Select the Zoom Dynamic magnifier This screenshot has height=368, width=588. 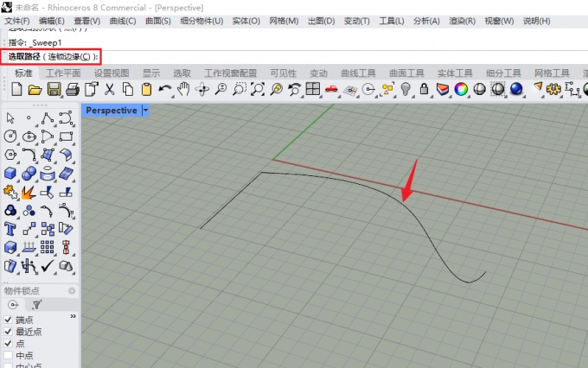[x=220, y=90]
